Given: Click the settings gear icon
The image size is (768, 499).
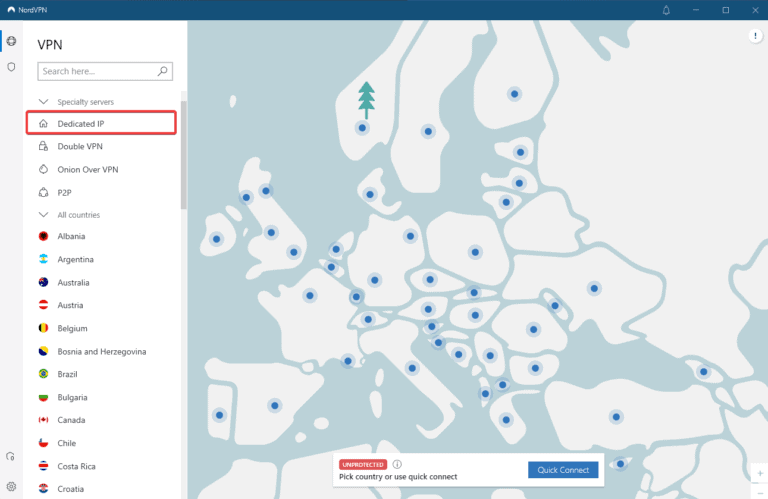Looking at the screenshot, I should coord(11,487).
